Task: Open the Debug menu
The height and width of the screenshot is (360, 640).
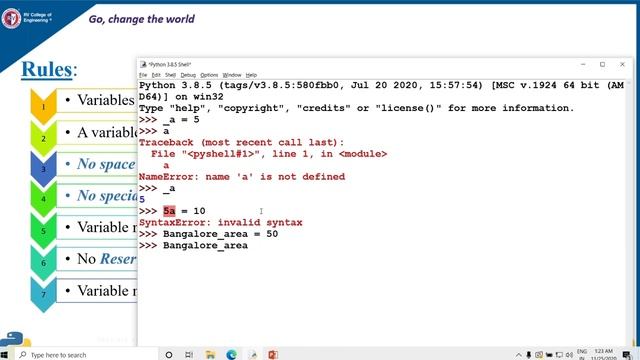Action: click(x=188, y=75)
